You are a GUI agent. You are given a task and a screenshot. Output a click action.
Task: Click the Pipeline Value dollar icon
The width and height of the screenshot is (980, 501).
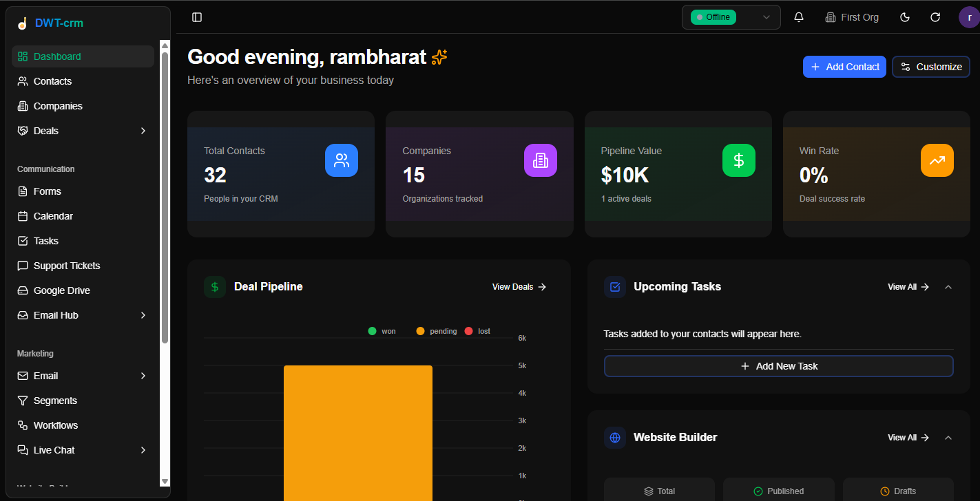tap(739, 160)
